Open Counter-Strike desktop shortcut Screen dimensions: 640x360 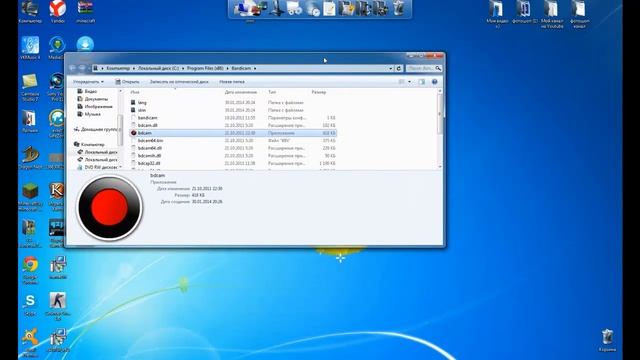click(x=58, y=306)
